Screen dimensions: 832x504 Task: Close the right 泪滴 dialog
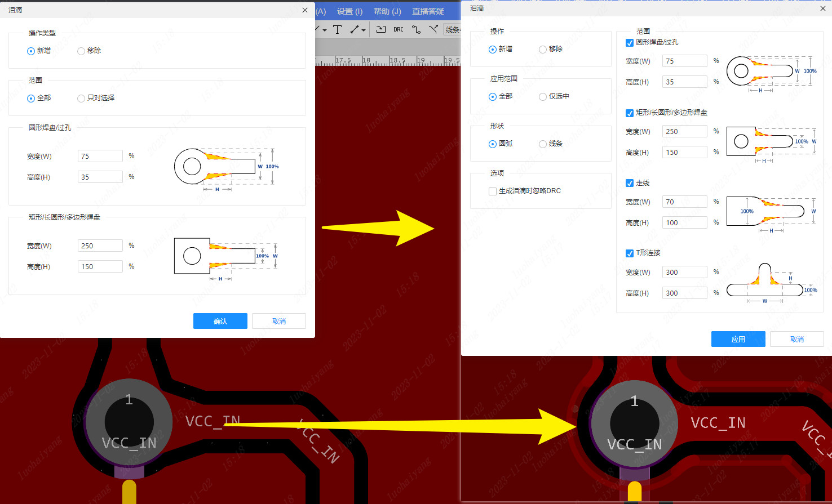click(822, 8)
